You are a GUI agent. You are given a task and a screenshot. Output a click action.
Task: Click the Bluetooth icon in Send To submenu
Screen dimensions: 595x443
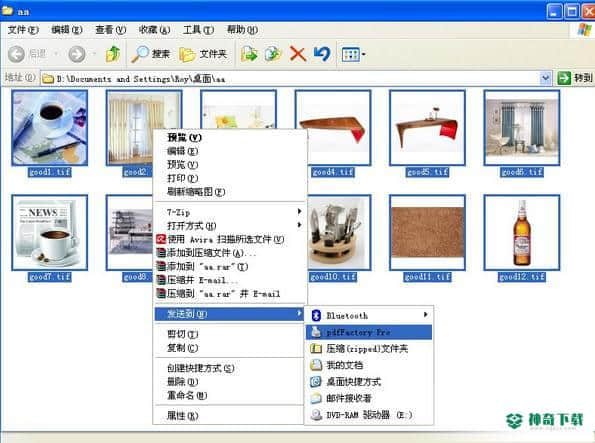click(316, 315)
